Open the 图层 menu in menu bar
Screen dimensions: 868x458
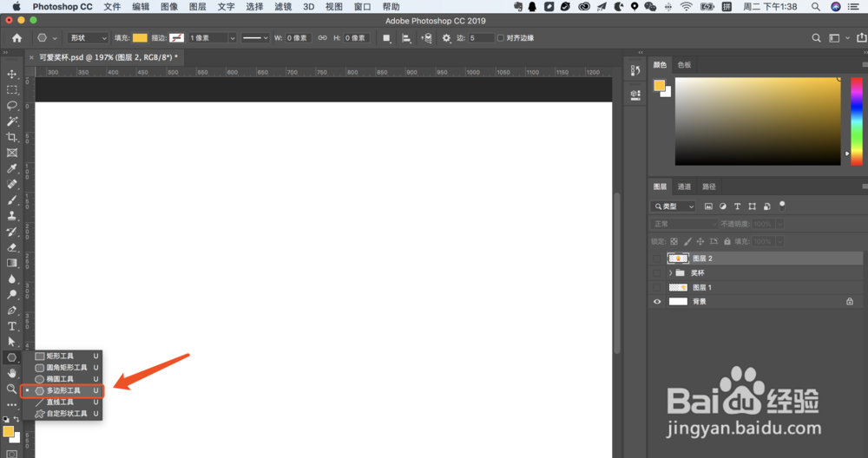click(198, 7)
